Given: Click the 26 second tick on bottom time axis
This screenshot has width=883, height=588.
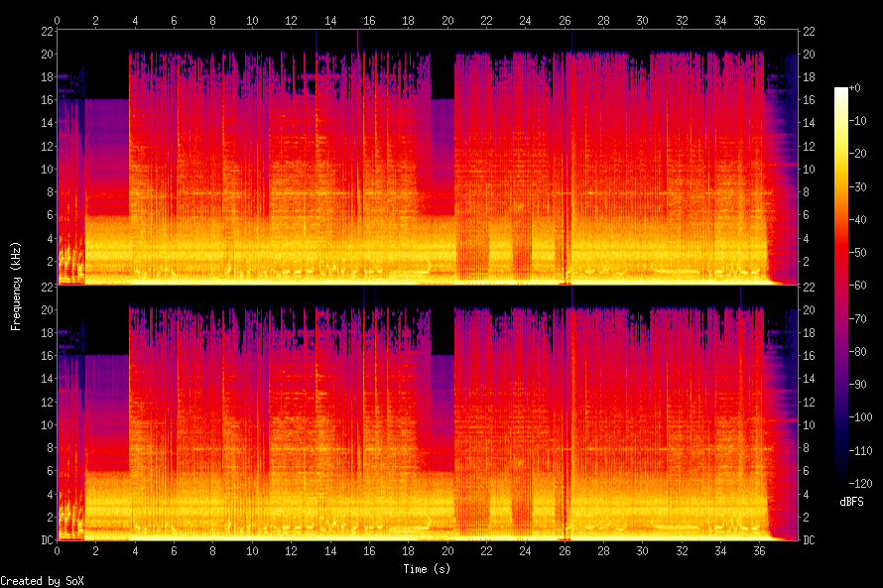Looking at the screenshot, I should click(x=565, y=550).
